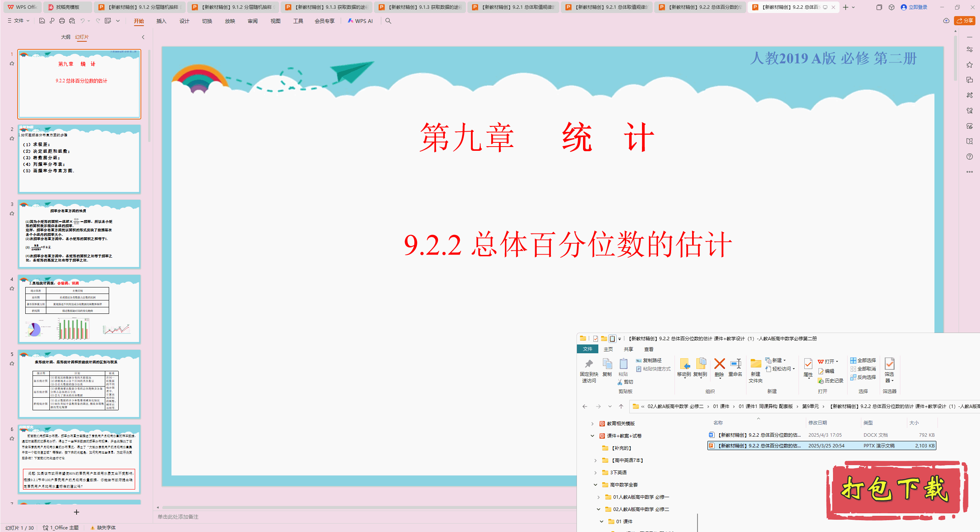Image resolution: width=980 pixels, height=532 pixels.
Task: Open the 共享 tab in Explorer
Action: [x=629, y=349]
